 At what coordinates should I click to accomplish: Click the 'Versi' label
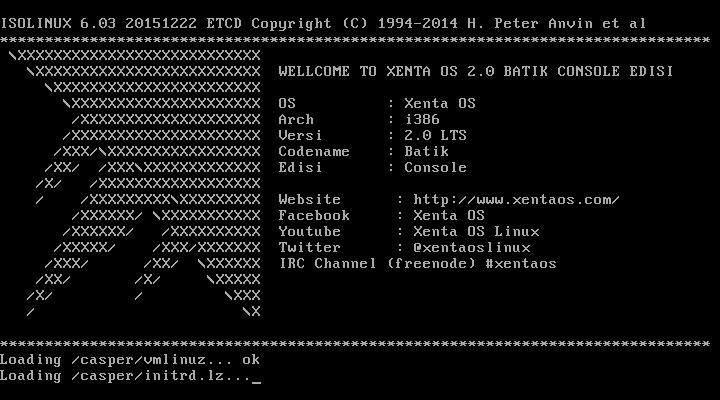[300, 135]
